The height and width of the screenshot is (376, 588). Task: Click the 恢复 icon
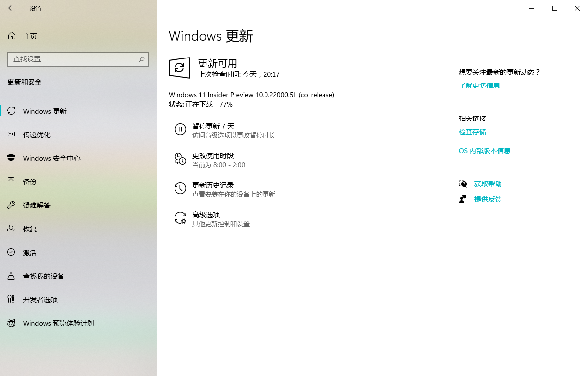click(x=11, y=229)
